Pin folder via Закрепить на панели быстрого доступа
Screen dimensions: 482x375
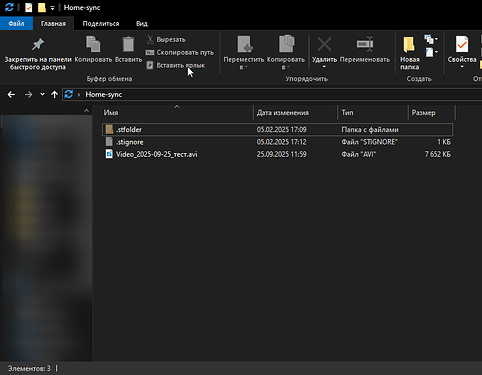click(x=38, y=54)
